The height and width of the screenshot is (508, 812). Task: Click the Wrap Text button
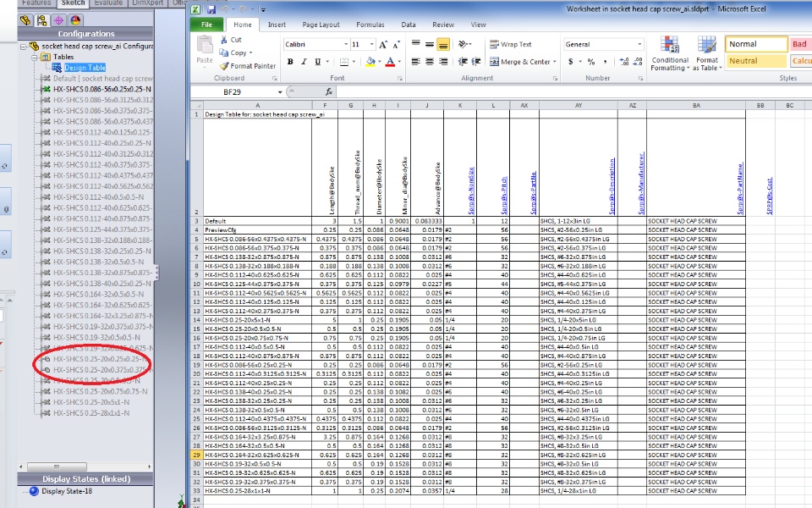511,45
